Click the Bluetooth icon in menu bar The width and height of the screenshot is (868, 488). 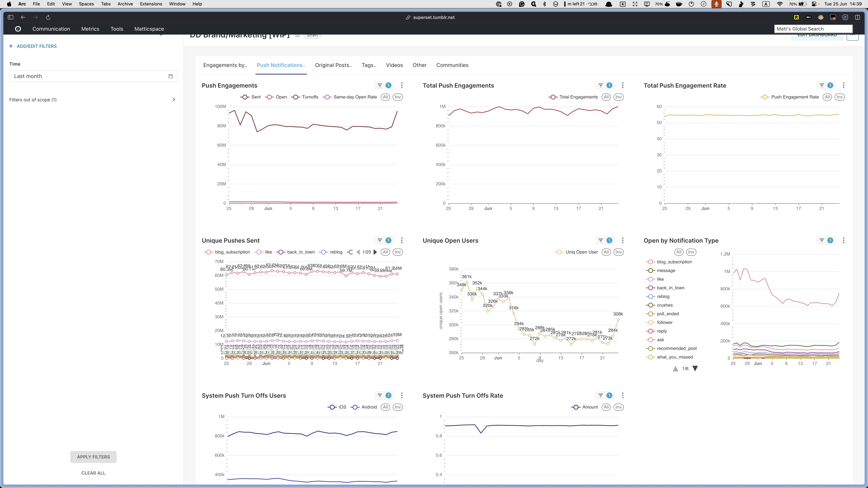[545, 4]
